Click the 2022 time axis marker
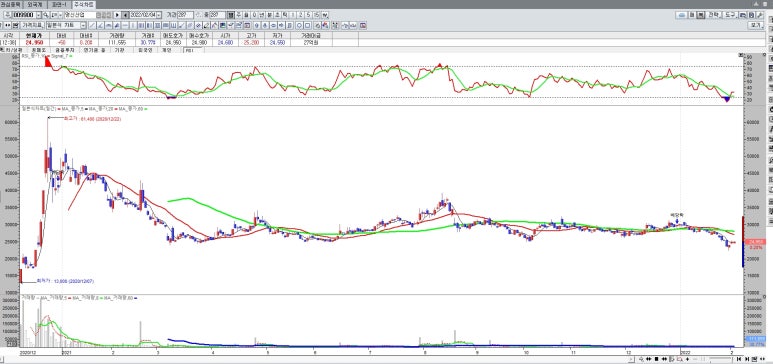773x364 pixels. pos(686,352)
